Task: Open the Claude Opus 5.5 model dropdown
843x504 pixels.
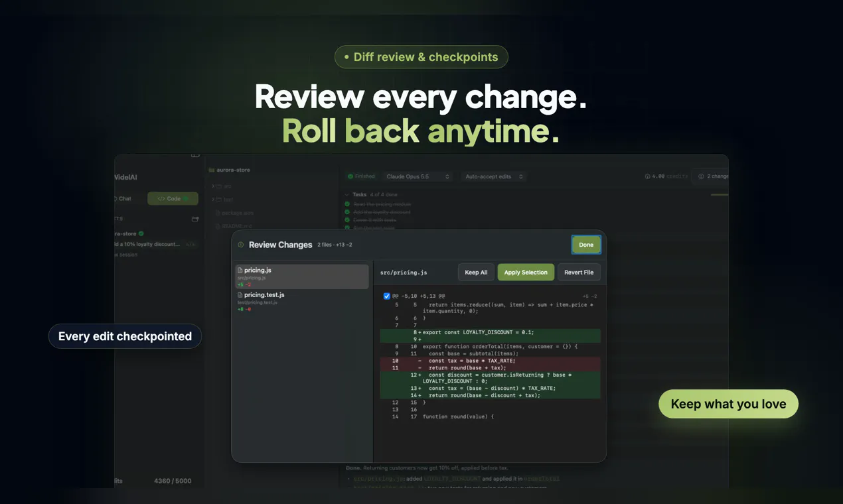Action: coord(418,176)
